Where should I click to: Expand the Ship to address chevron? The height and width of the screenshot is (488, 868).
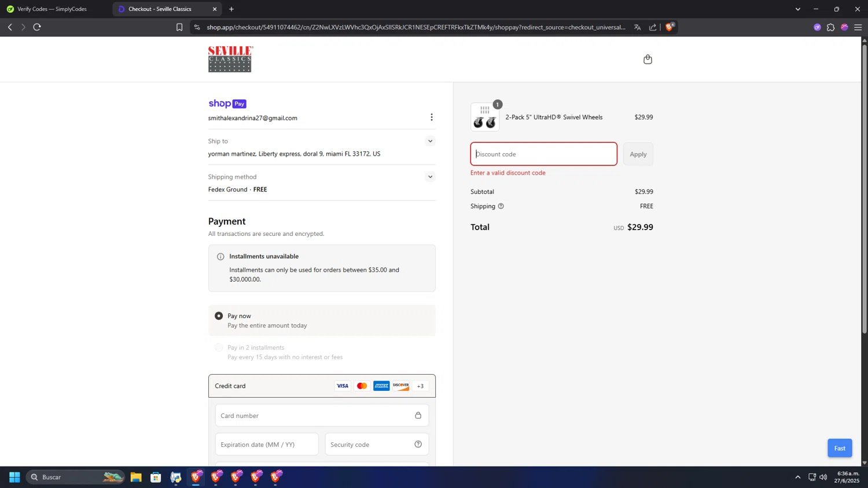pyautogui.click(x=430, y=141)
